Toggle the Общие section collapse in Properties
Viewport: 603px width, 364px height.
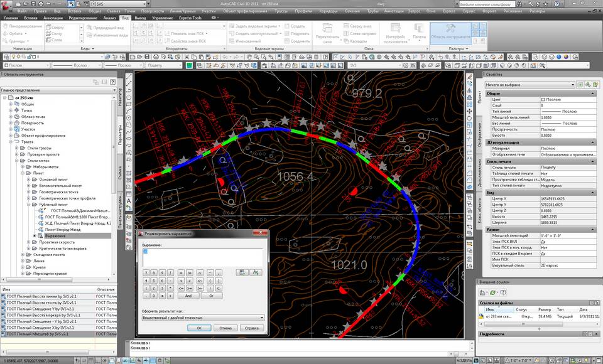[593, 94]
